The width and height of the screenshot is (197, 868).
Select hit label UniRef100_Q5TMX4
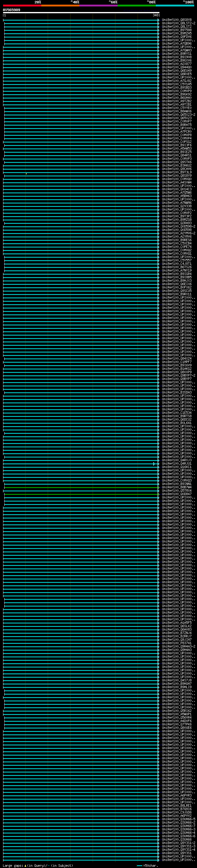[x=177, y=491]
